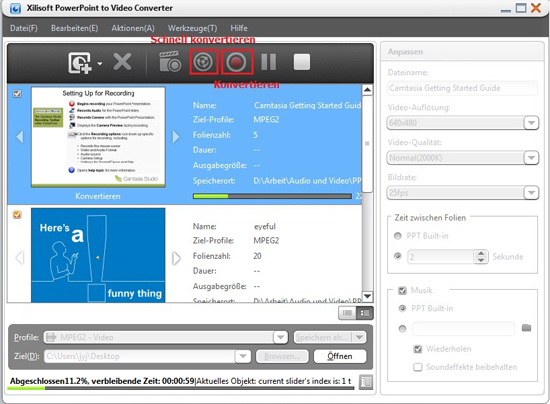
Task: Click the Dateiname field
Action: tap(462, 88)
